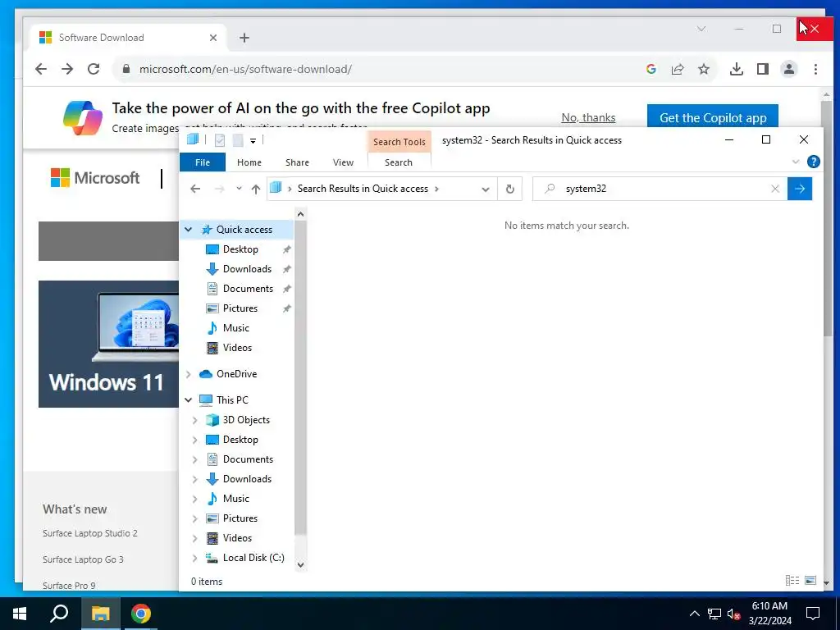Select the Search ribbon tab
This screenshot has width=840, height=630.
(x=399, y=162)
